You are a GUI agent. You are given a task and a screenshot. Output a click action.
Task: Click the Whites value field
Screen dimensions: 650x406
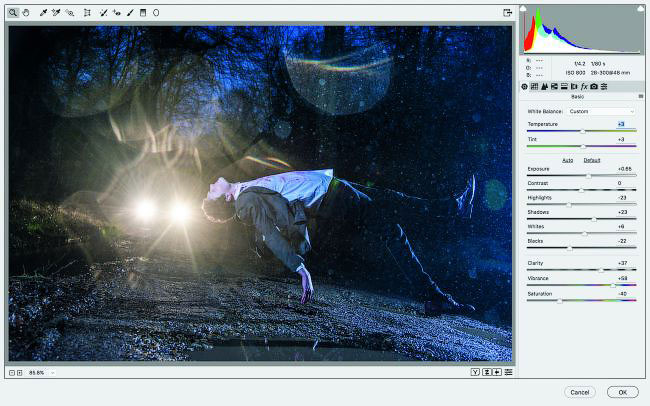pos(625,226)
